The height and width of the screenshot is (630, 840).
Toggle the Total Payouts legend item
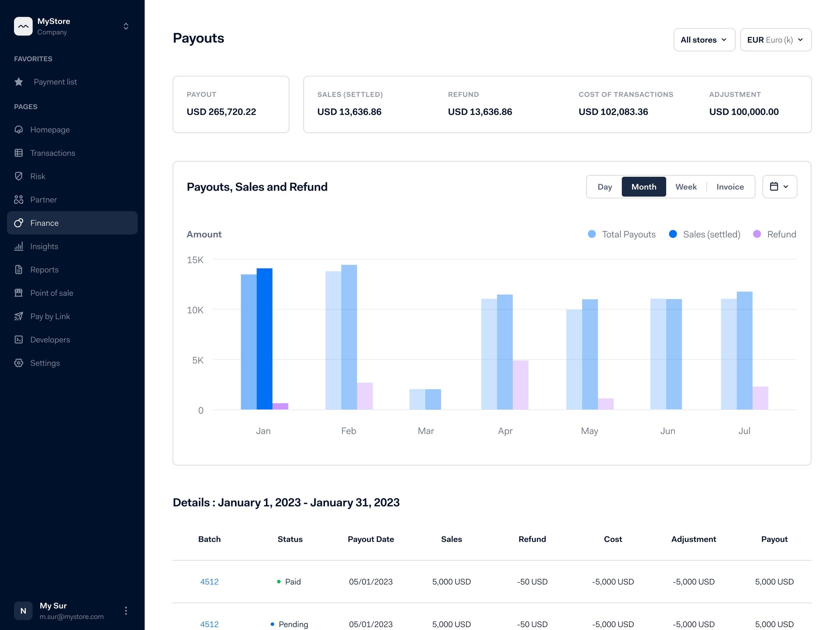click(622, 234)
